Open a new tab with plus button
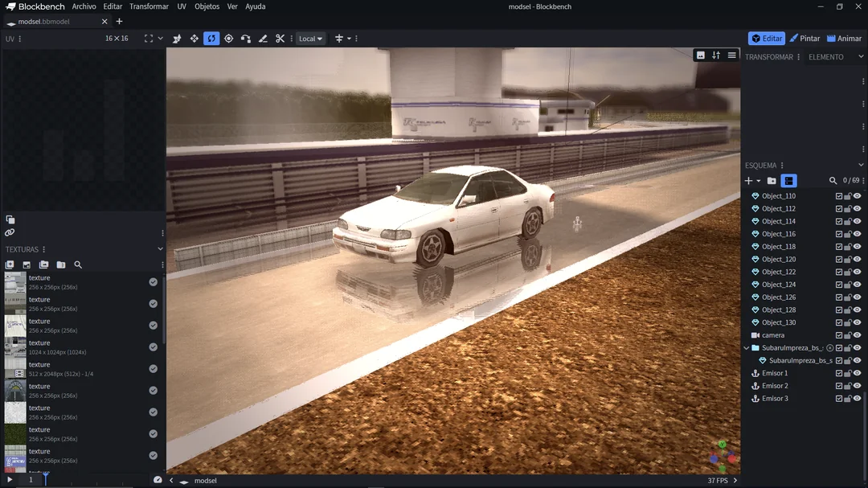The image size is (868, 488). coord(119,22)
